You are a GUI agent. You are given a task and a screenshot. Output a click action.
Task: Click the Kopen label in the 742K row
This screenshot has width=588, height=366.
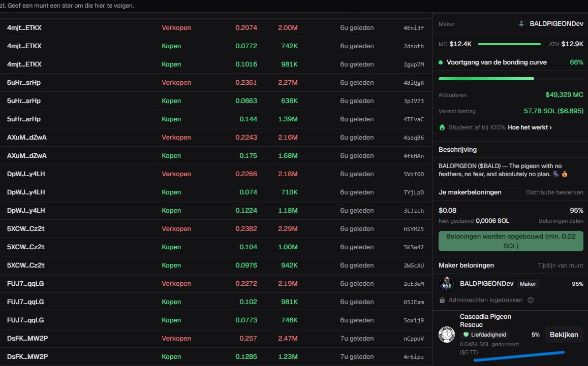[171, 46]
